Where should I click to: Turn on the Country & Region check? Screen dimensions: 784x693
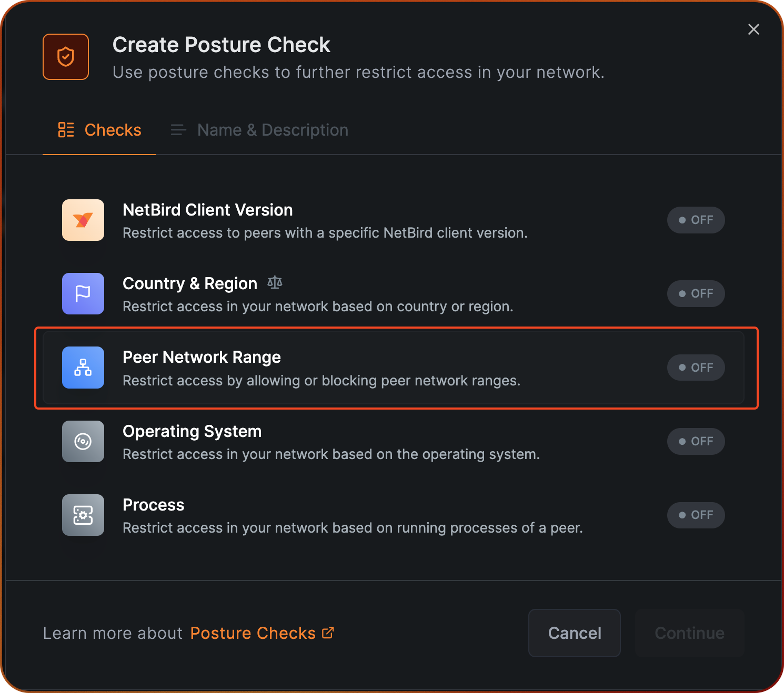(x=696, y=293)
